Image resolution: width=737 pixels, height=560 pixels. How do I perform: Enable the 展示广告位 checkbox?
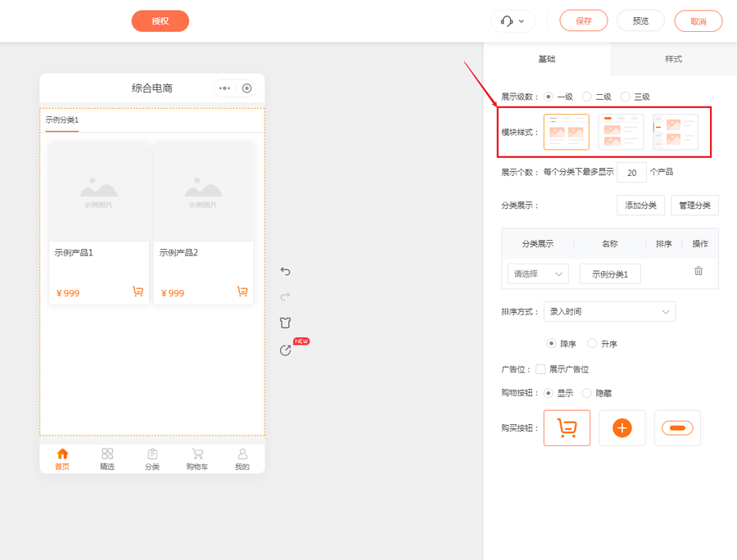click(x=540, y=369)
